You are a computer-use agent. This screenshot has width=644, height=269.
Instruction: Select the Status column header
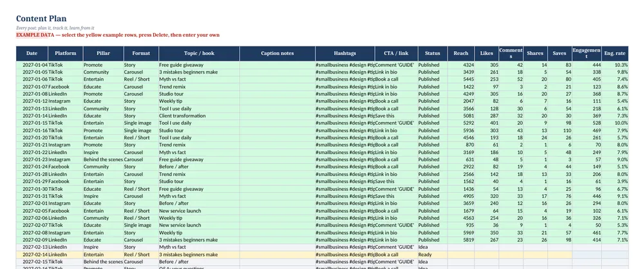433,54
